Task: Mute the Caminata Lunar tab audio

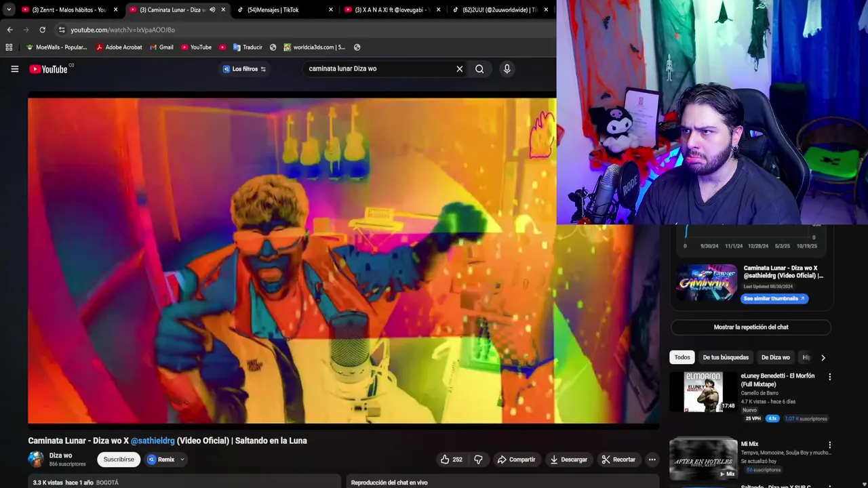Action: point(212,9)
